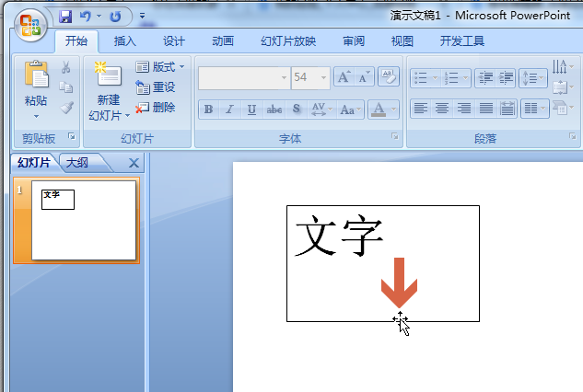Add a slide with 新建幻灯片 icon
583x392 pixels.
click(108, 75)
